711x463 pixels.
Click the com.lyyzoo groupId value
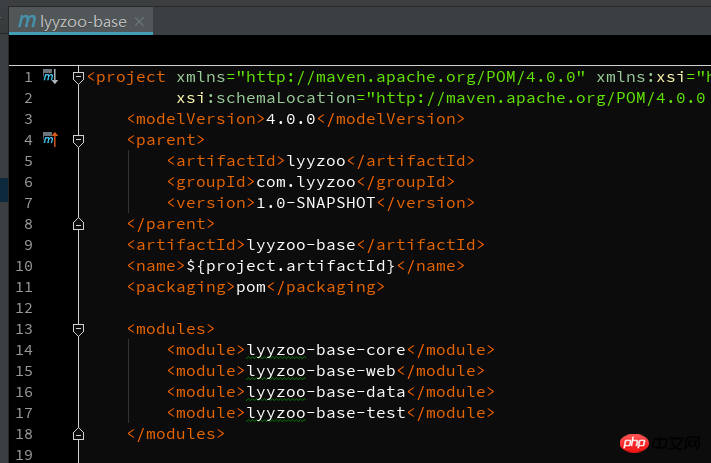[x=306, y=182]
